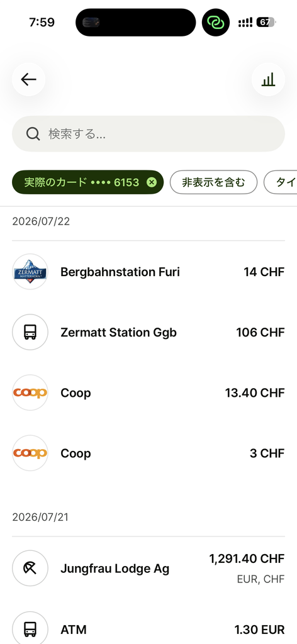
Task: Tap the search magnifier icon
Action: [x=33, y=134]
